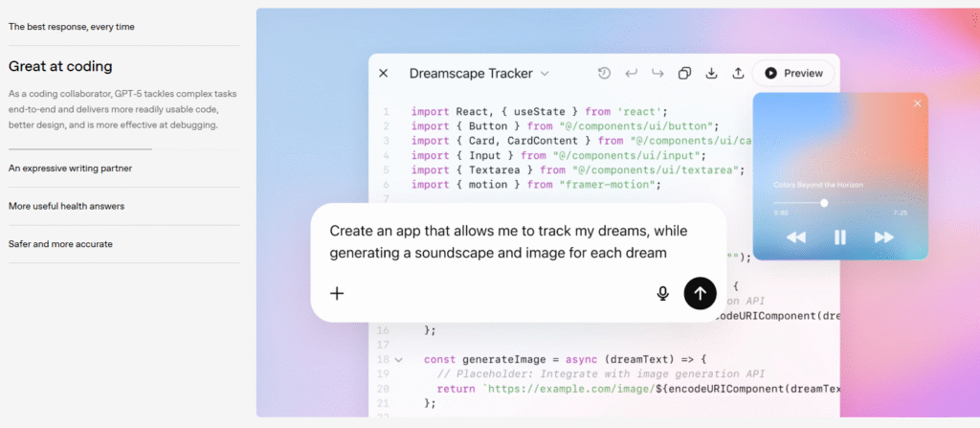
Task: Copy code using the copy icon
Action: (x=684, y=73)
